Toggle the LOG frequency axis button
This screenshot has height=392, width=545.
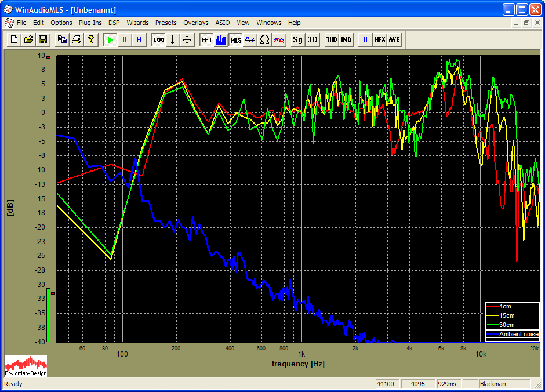(158, 40)
